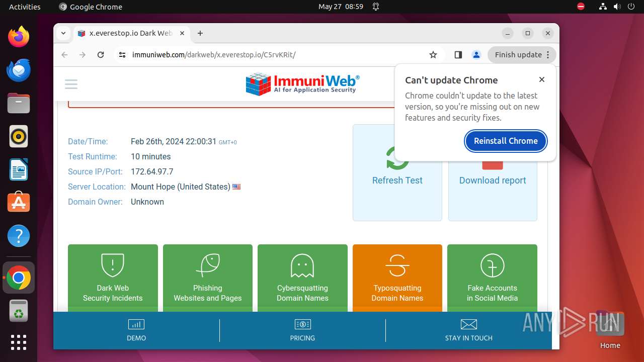Go back to previous page

64,55
